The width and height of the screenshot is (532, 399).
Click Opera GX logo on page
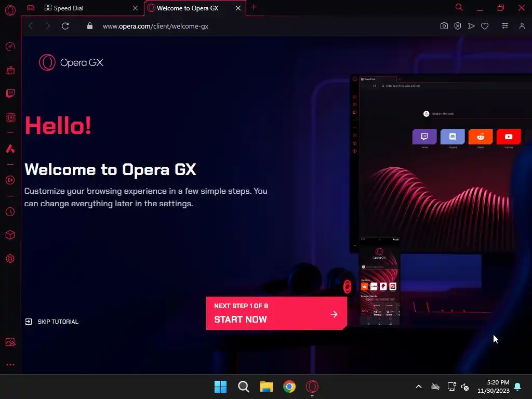coord(71,62)
